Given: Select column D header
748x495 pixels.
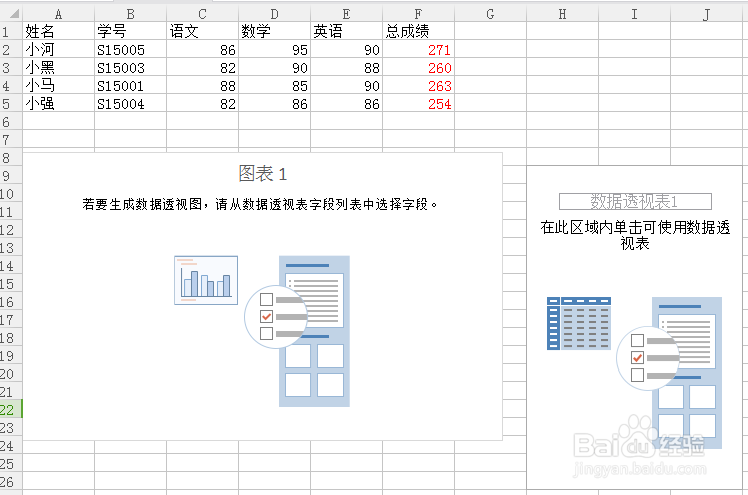Looking at the screenshot, I should (274, 14).
